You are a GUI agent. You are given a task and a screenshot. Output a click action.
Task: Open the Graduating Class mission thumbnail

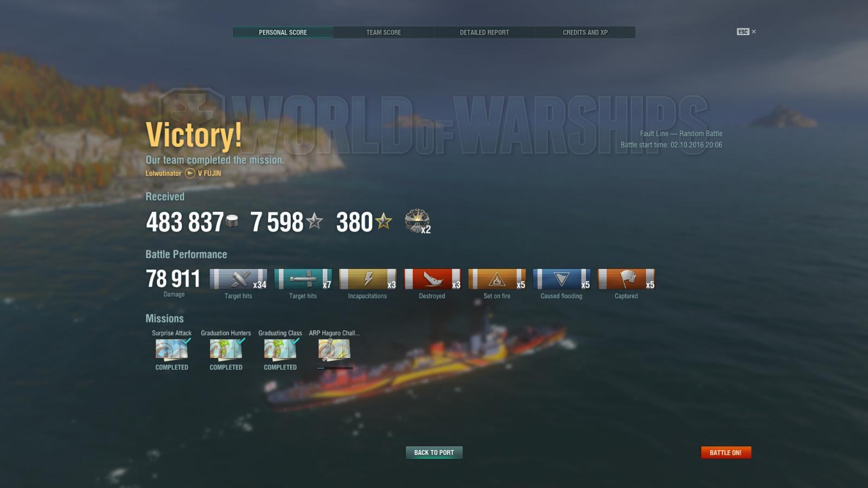(280, 350)
